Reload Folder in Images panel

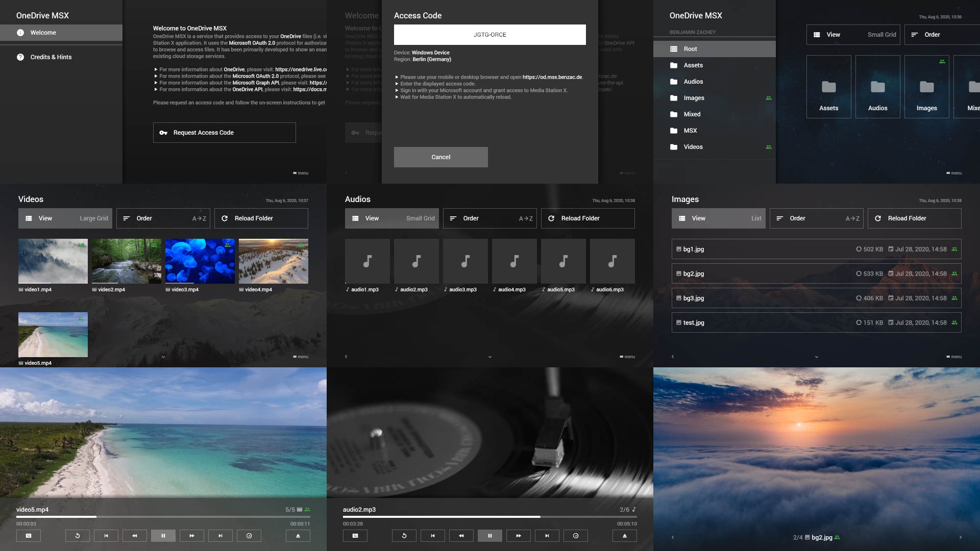(915, 218)
